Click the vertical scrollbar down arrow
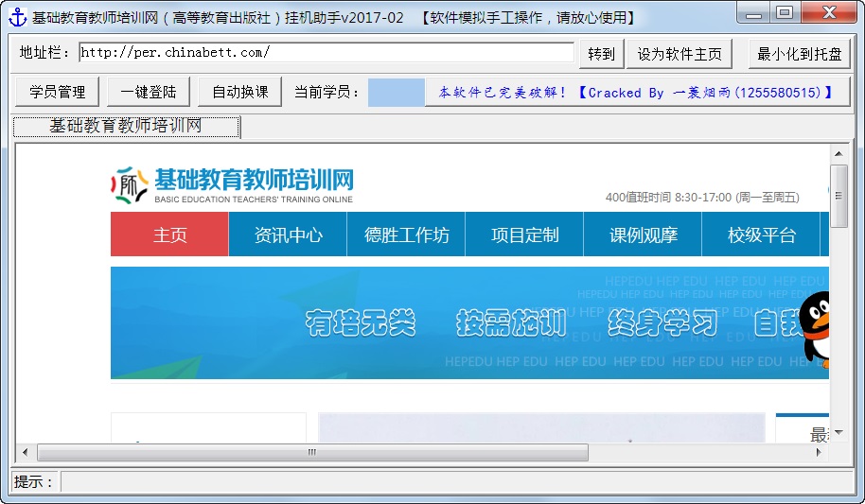Image resolution: width=865 pixels, height=504 pixels. tap(839, 432)
